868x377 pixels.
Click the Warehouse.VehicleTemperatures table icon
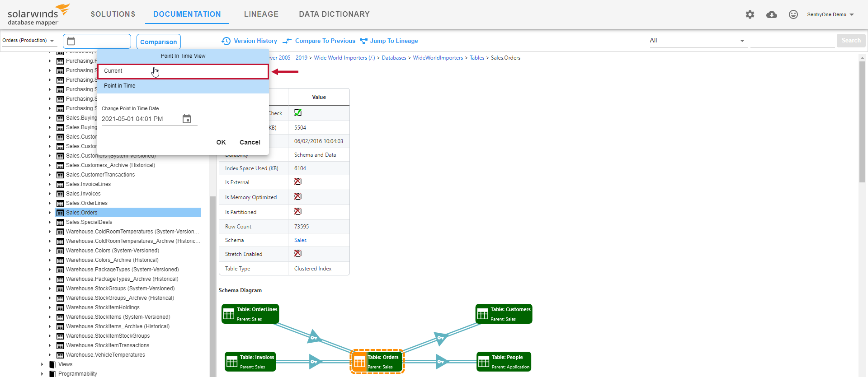pyautogui.click(x=60, y=355)
